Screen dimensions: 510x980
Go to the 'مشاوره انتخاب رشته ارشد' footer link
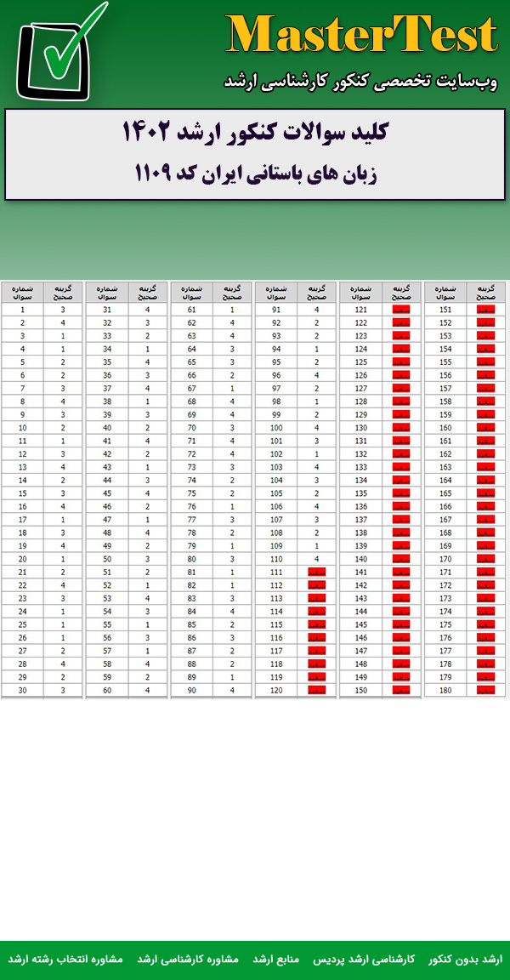[x=65, y=959]
